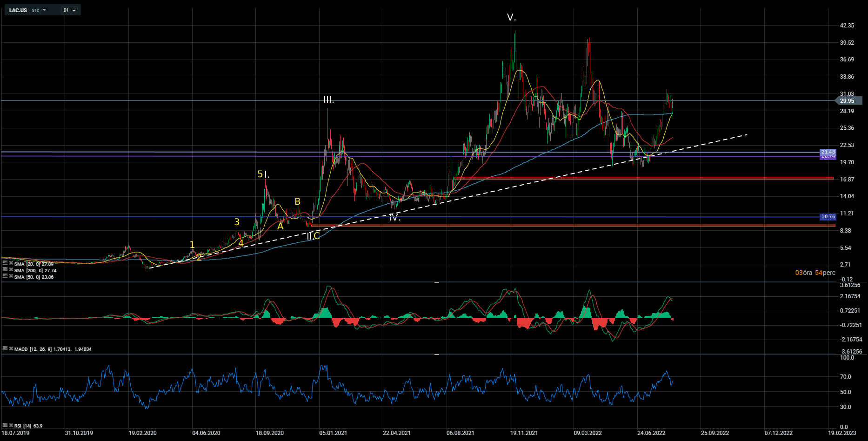Click the divider handle above RSI panel
This screenshot has height=441, width=868.
pyautogui.click(x=436, y=354)
